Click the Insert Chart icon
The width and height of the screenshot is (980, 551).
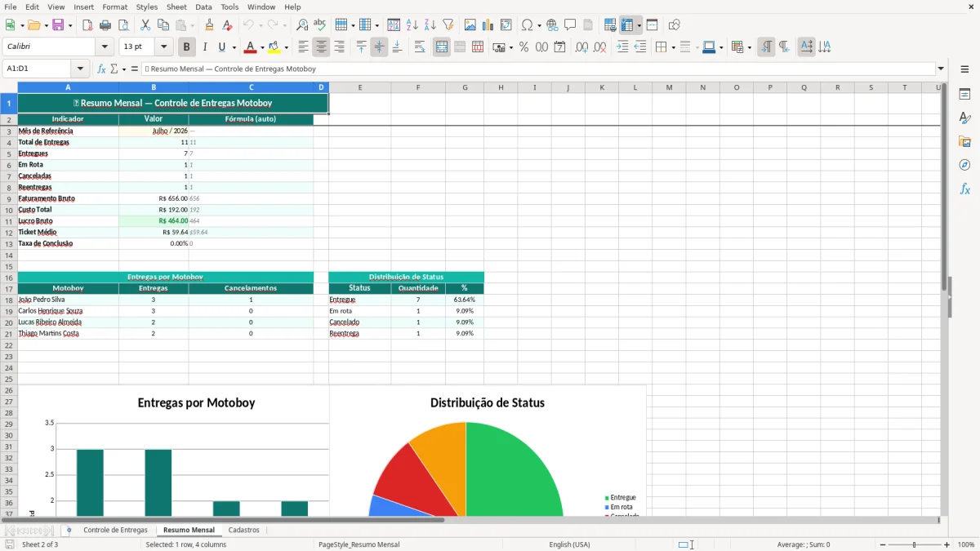point(488,25)
